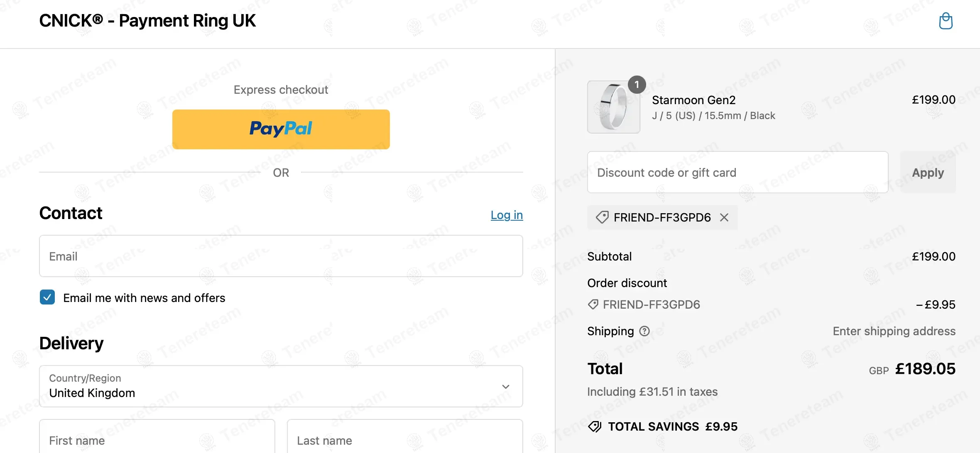Click the Country/Region chevron arrow
This screenshot has width=980, height=453.
click(505, 387)
